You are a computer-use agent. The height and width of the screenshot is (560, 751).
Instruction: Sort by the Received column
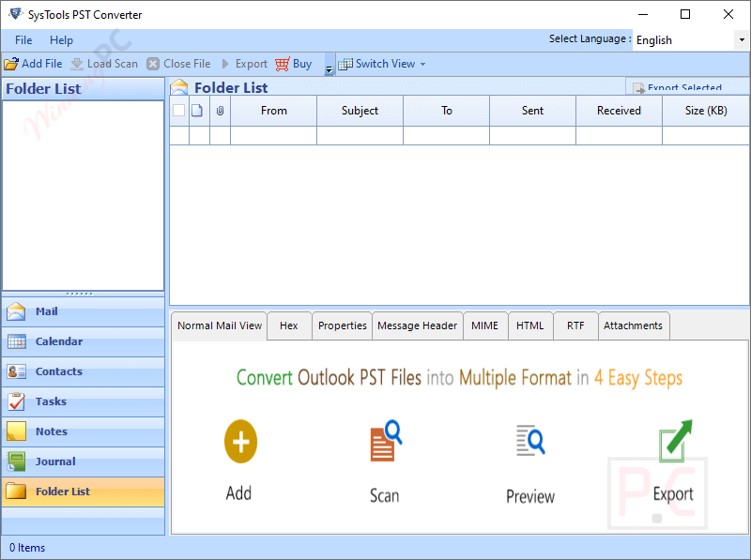pyautogui.click(x=619, y=111)
